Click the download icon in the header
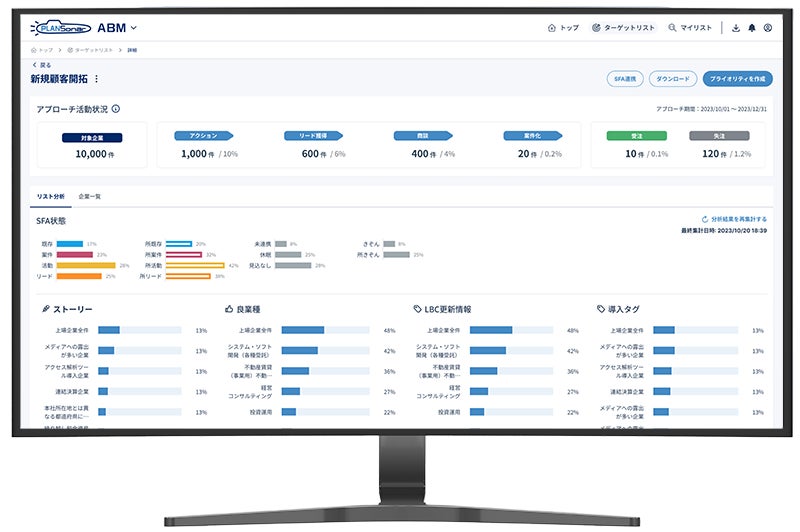 [736, 28]
